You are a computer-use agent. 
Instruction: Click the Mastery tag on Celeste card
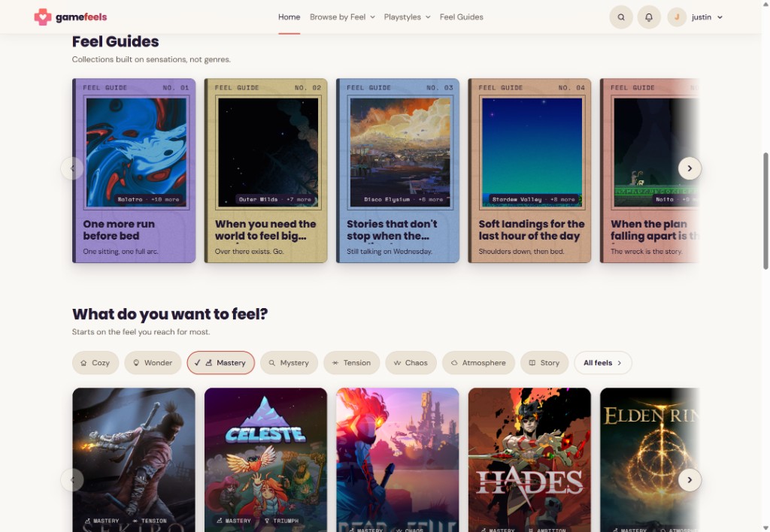click(x=234, y=521)
